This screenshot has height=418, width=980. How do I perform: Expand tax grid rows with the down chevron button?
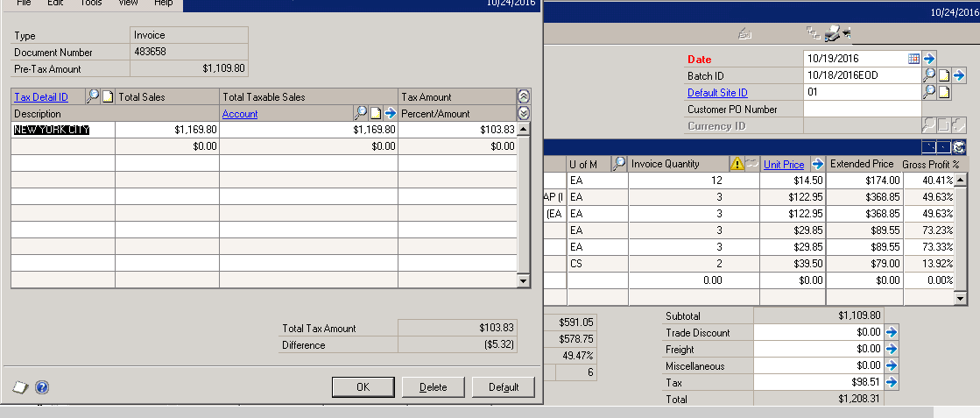[x=524, y=113]
